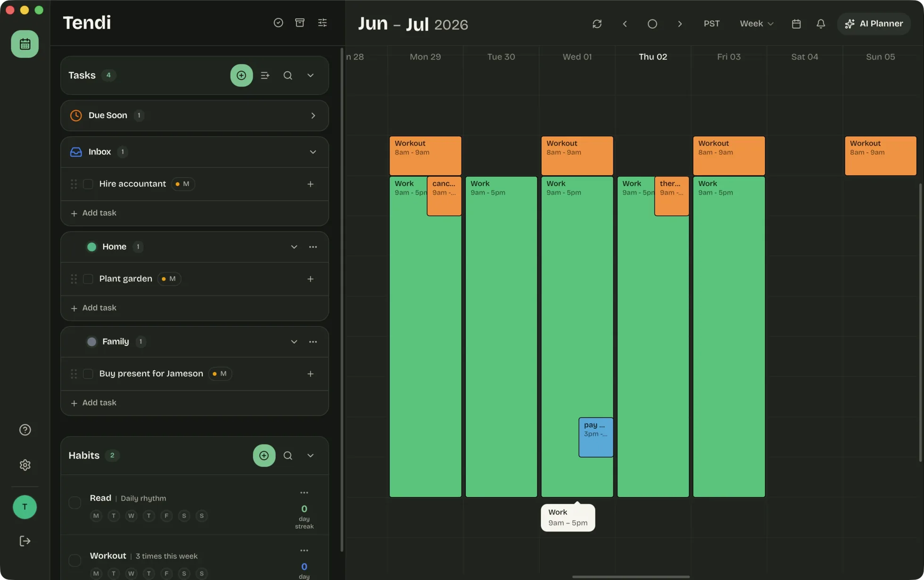This screenshot has height=580, width=924.
Task: Open the Week view dropdown
Action: (x=756, y=24)
